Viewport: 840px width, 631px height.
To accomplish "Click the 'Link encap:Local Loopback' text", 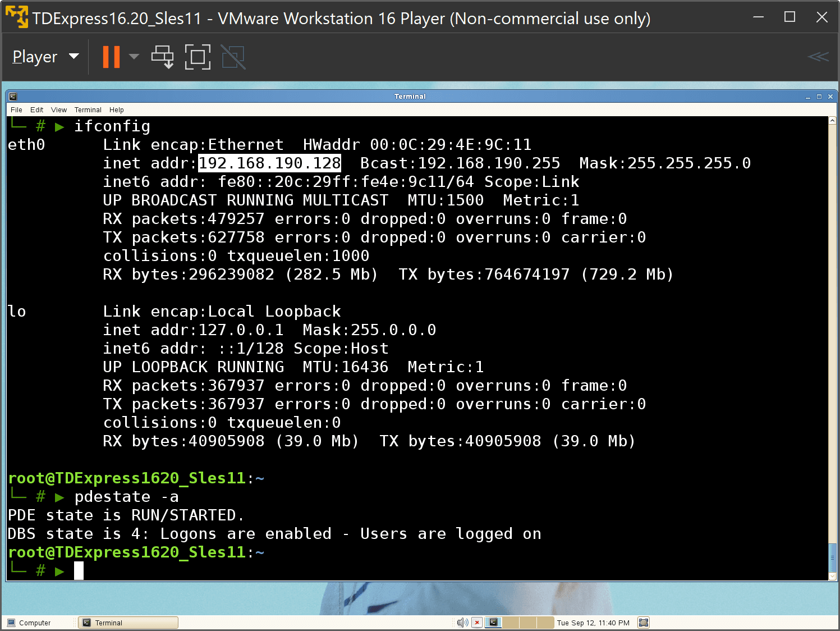I will 222,312.
